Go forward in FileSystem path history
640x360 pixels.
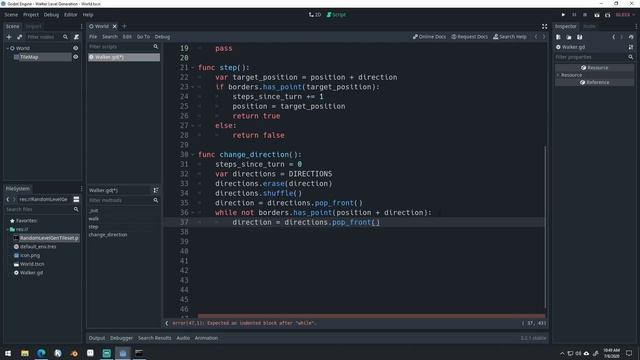click(x=14, y=199)
